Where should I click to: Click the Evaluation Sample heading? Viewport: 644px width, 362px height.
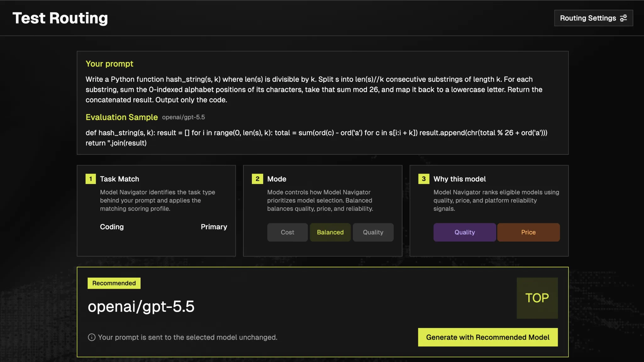122,117
